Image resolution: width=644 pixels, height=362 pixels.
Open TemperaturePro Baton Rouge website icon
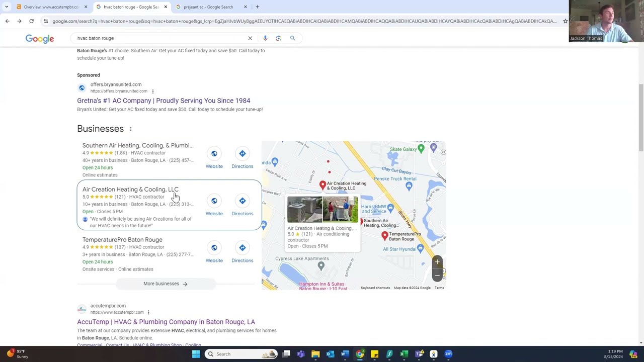[x=214, y=247]
